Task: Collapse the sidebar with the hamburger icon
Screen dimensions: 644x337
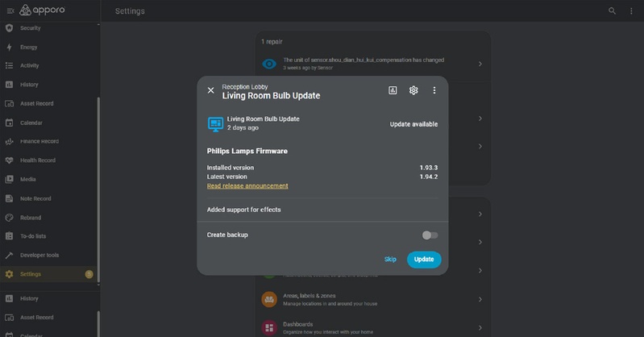Action: coord(10,11)
